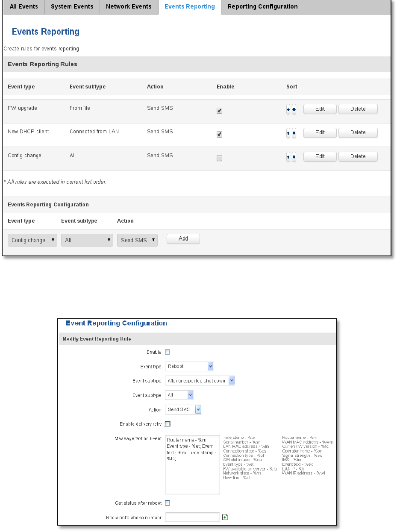Click into Message text on Event box
This screenshot has width=397, height=532.
192,464
